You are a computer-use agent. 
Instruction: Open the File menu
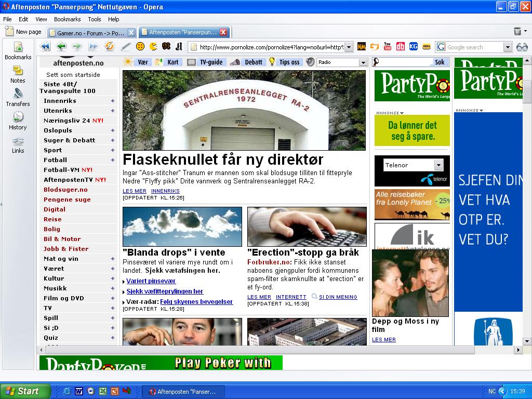pos(7,19)
